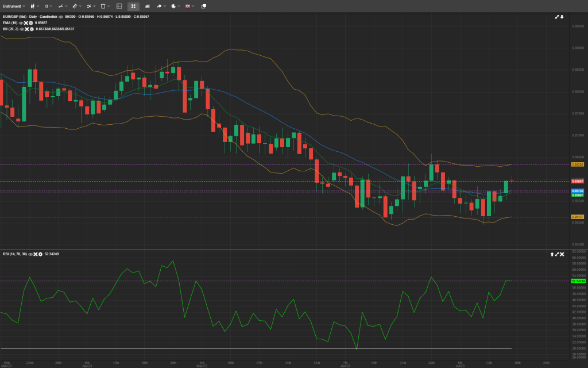Maximize main chart panel with expand arrows
This screenshot has width=588, height=368.
557,17
